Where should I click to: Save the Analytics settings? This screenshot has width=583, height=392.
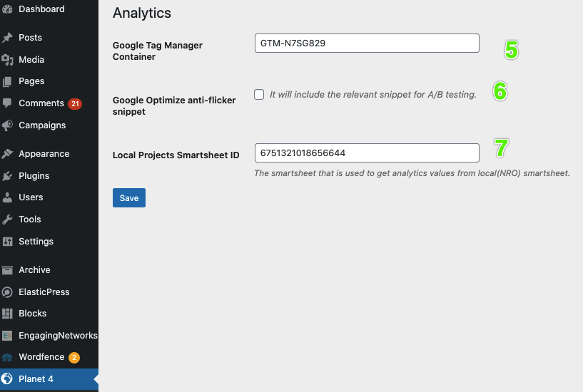click(x=129, y=198)
